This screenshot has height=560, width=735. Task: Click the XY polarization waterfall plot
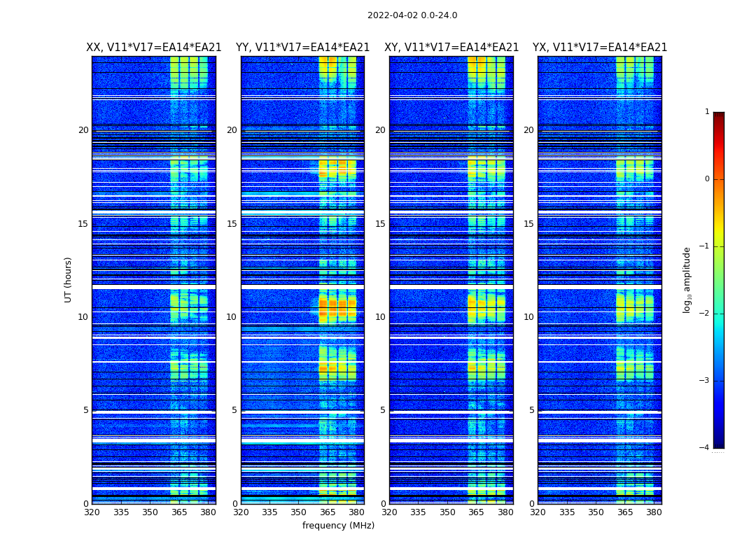click(x=451, y=280)
